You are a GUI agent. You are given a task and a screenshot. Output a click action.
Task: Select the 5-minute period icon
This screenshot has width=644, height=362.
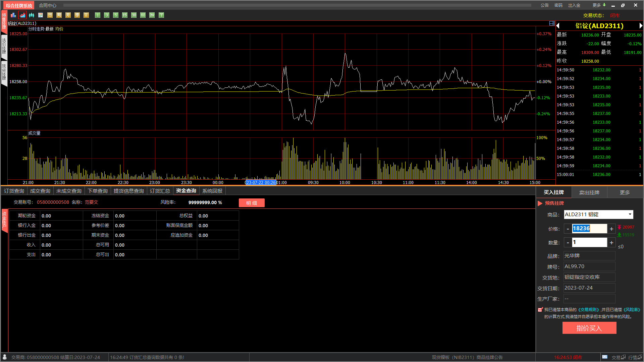(x=116, y=15)
